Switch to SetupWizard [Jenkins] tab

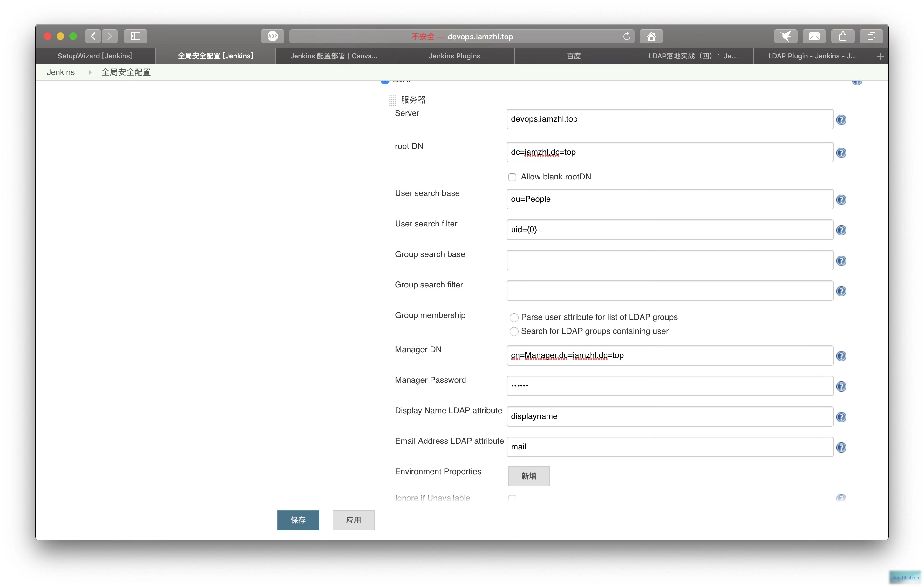pos(95,56)
